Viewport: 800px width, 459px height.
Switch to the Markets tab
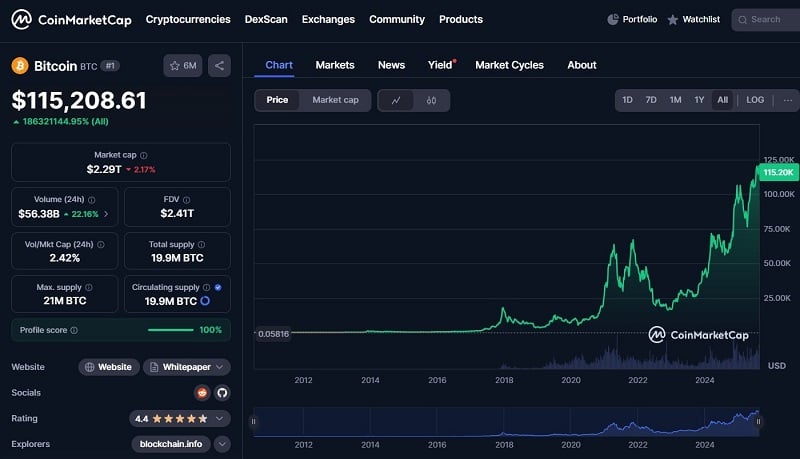pos(335,65)
